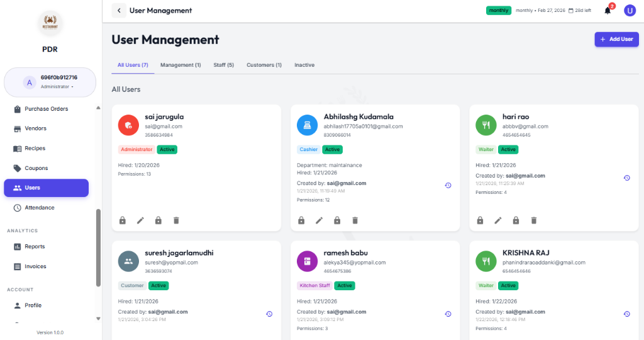Click the monthly plan badge
Image resolution: width=644 pixels, height=340 pixels.
click(499, 11)
